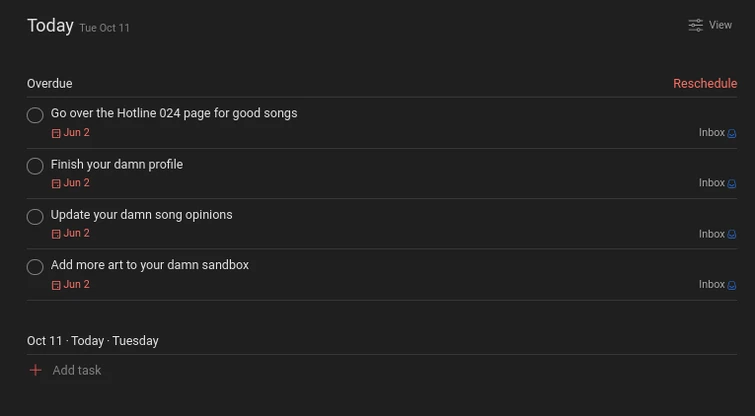Image resolution: width=755 pixels, height=416 pixels.
Task: Click the calendar icon under Finish your damn profile
Action: coord(56,184)
